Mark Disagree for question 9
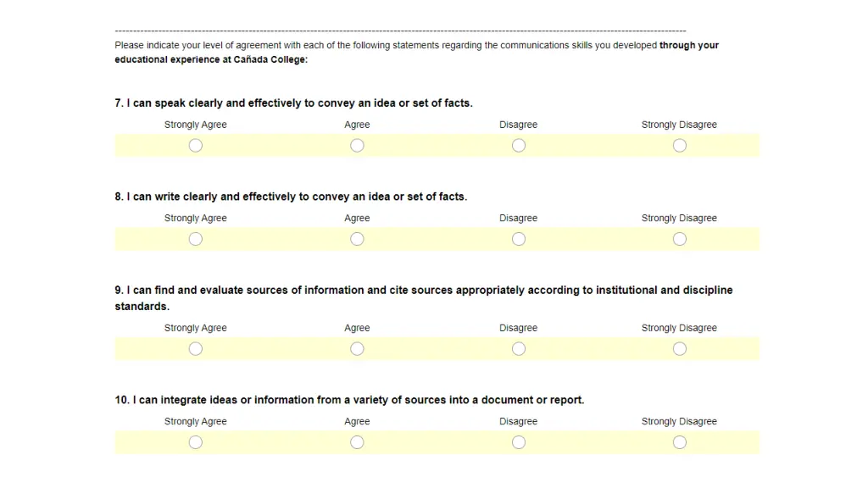 pos(519,348)
